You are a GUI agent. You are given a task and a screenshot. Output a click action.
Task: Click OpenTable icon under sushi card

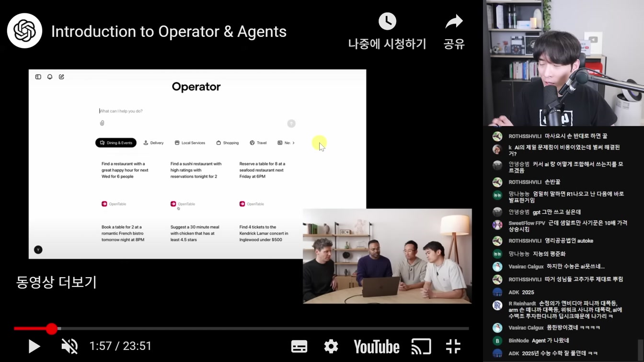pos(173,204)
